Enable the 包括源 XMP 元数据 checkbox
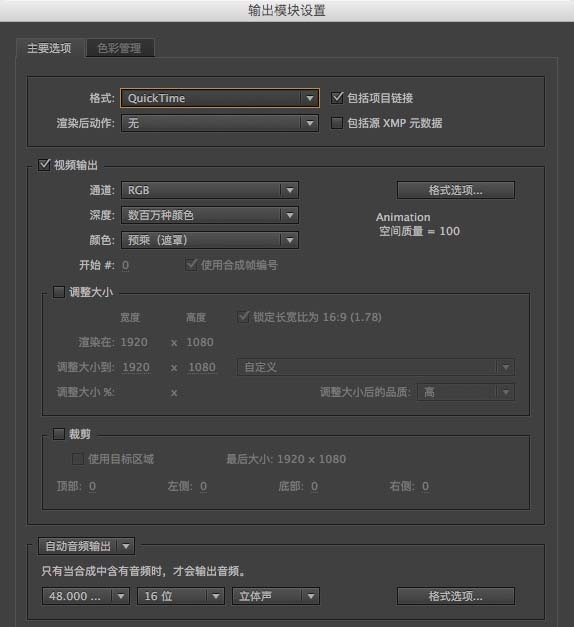Viewport: 574px width, 627px height. [x=337, y=123]
